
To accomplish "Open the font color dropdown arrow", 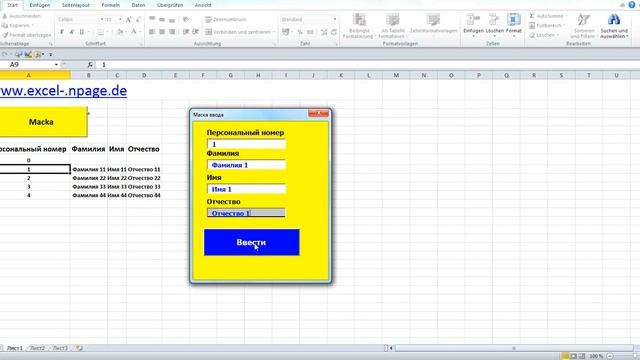I will (140, 32).
